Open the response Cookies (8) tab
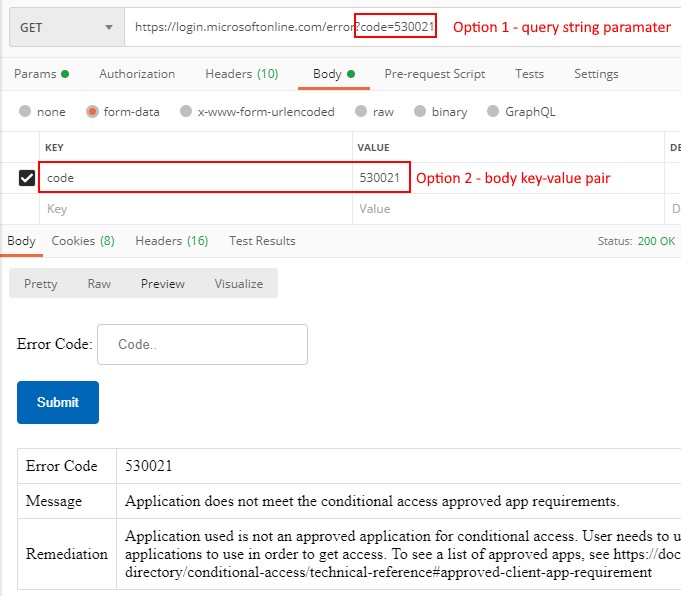681x596 pixels. [x=82, y=240]
